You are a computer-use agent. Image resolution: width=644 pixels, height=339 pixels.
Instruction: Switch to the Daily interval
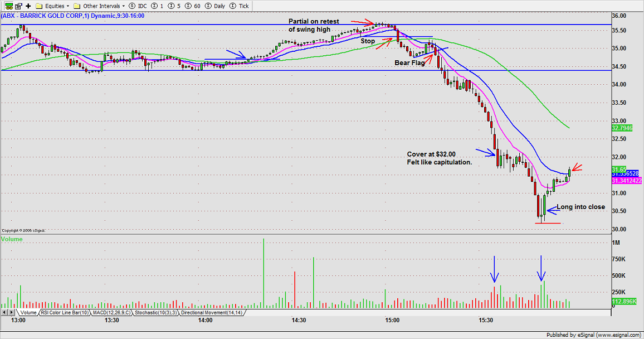click(215, 6)
